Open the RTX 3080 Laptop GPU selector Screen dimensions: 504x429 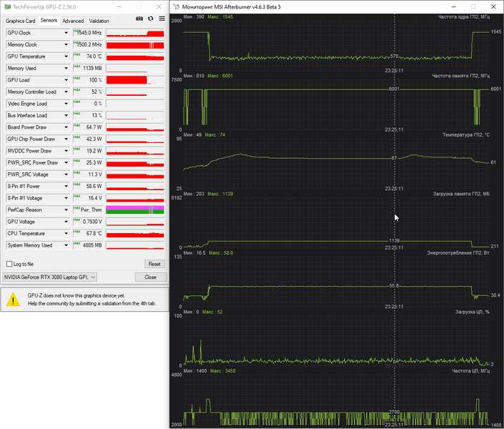click(x=50, y=277)
